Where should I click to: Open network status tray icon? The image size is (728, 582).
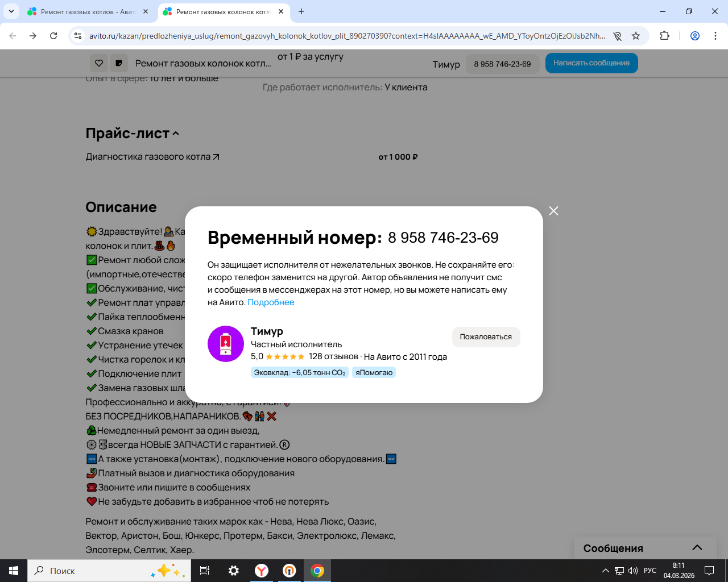point(619,571)
